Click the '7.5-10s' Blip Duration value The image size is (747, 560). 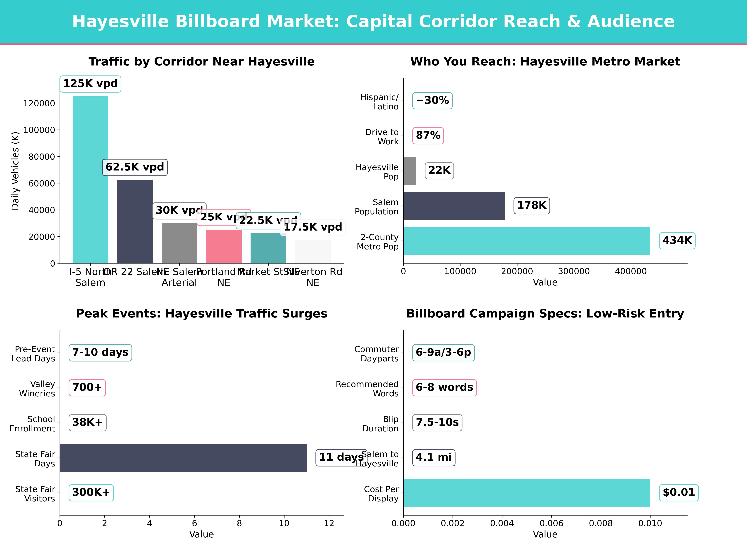tap(437, 423)
